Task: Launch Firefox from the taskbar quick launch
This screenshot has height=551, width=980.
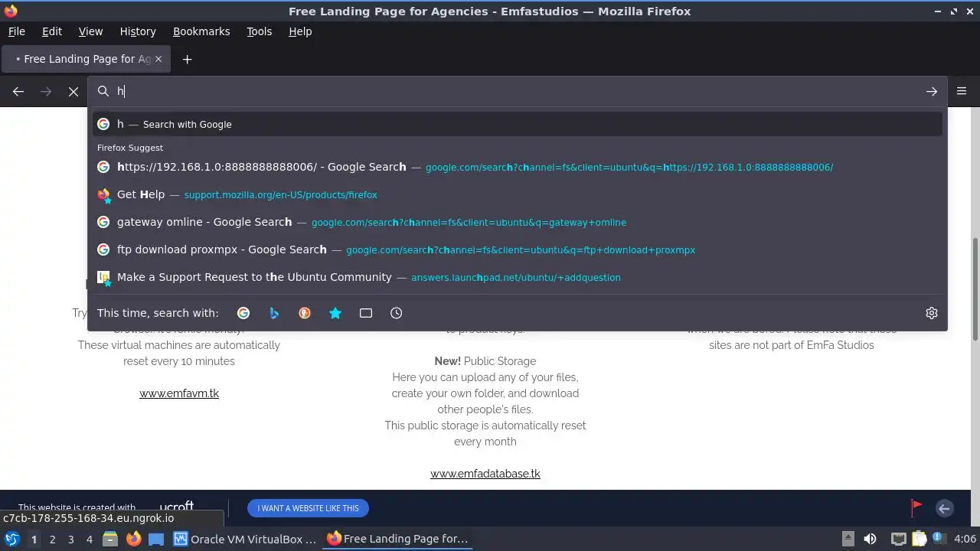Action: tap(133, 539)
